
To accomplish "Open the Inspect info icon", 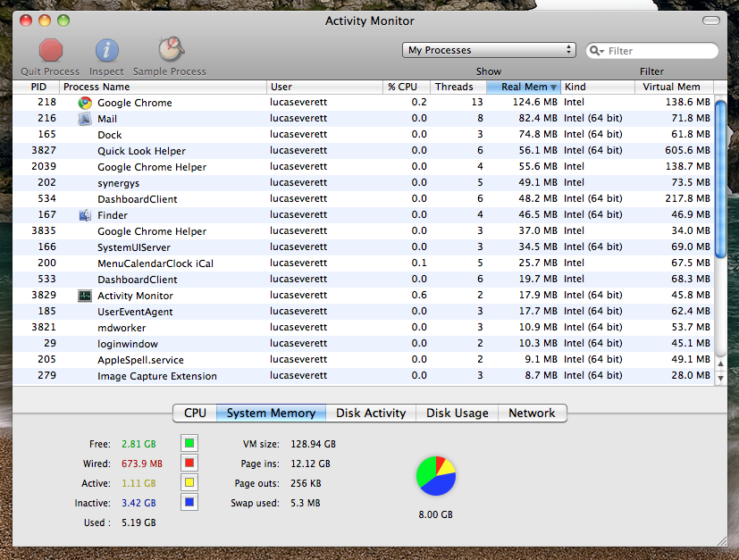I will pos(107,50).
